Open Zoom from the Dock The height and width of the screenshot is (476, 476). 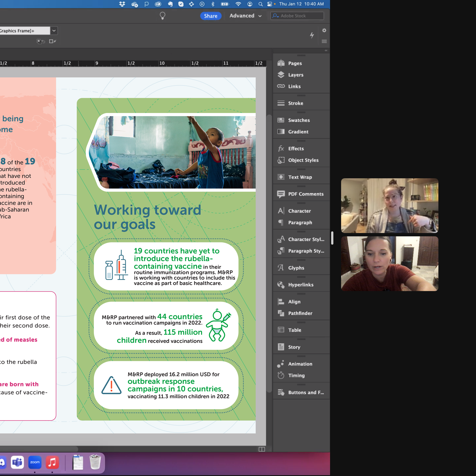[35, 462]
